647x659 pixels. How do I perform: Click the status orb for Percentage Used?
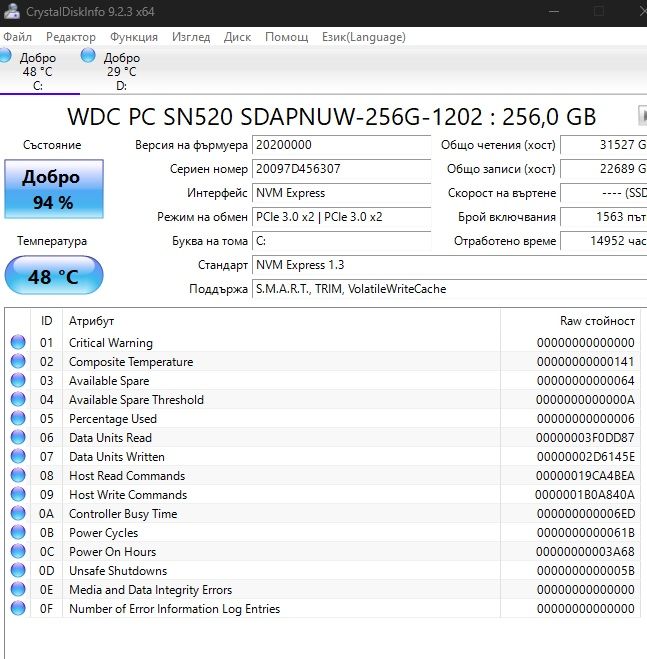click(x=18, y=418)
